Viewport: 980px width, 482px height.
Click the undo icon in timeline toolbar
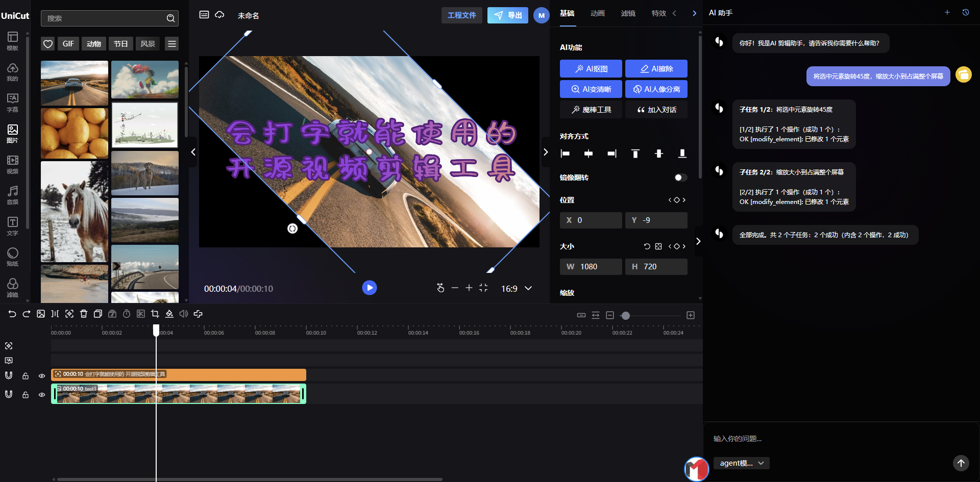coord(12,314)
